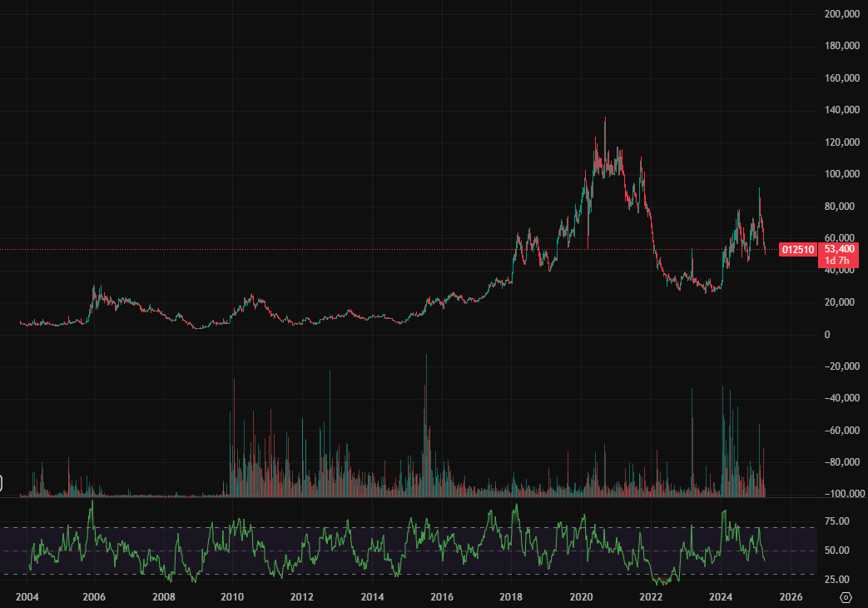Click the 2018 label on time axis
Viewport: 868px width, 608px height.
pyautogui.click(x=510, y=597)
